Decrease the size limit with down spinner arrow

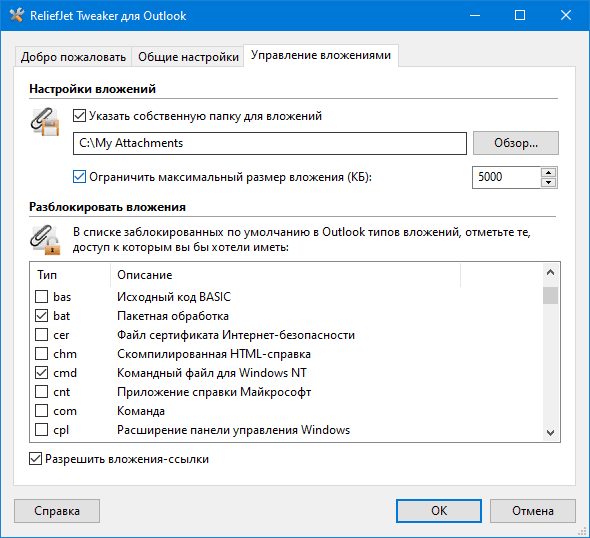pyautogui.click(x=549, y=182)
